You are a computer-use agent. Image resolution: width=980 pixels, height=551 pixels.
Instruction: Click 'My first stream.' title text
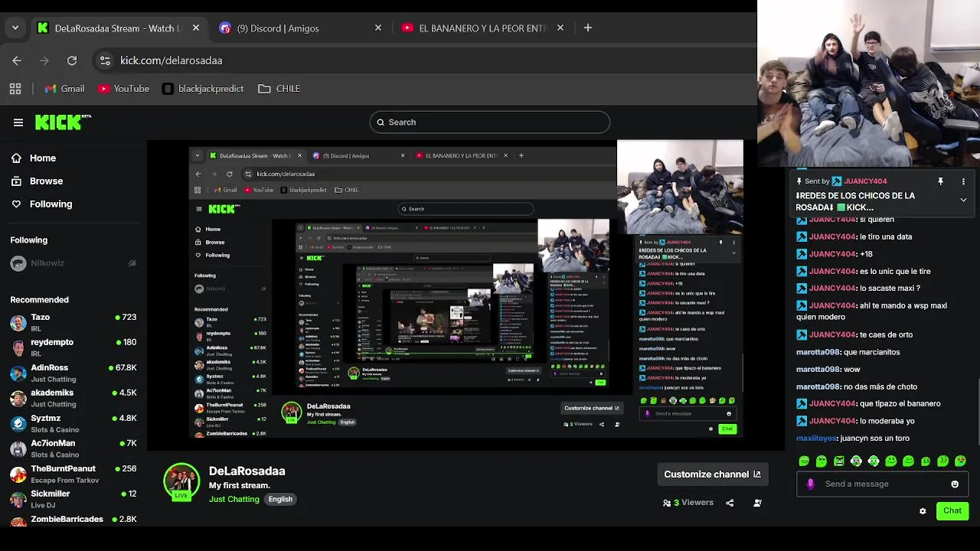240,485
